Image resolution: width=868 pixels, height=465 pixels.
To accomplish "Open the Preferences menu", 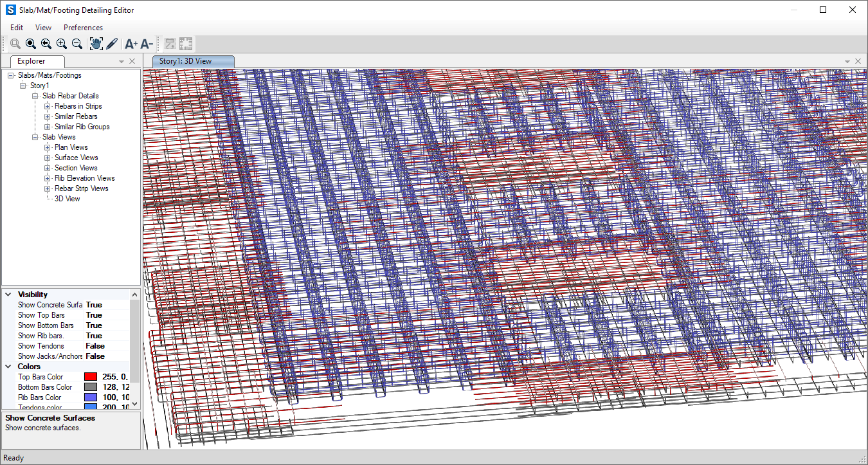I will 83,28.
